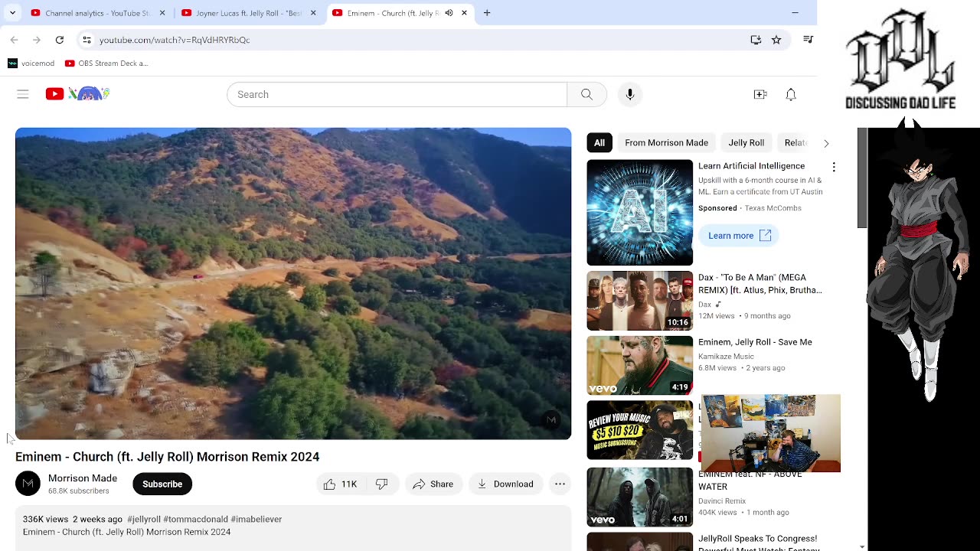
Task: Mute the Eminem Church tab audio
Action: 449,13
